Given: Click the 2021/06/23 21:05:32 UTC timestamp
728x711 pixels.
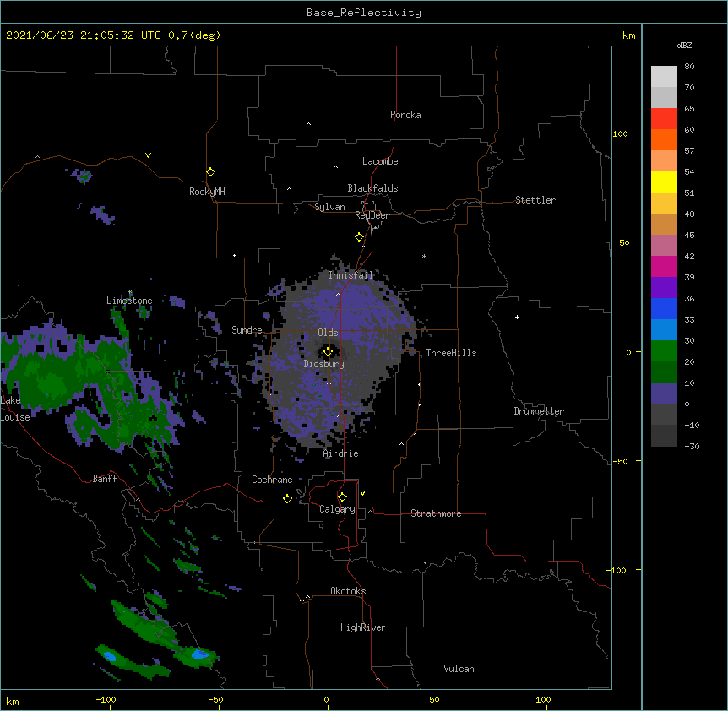Looking at the screenshot, I should (83, 35).
